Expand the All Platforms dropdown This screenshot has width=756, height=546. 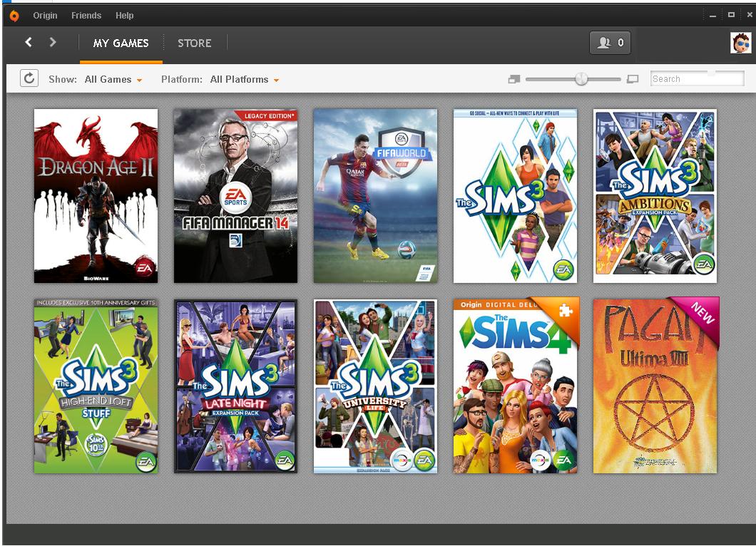coord(245,80)
